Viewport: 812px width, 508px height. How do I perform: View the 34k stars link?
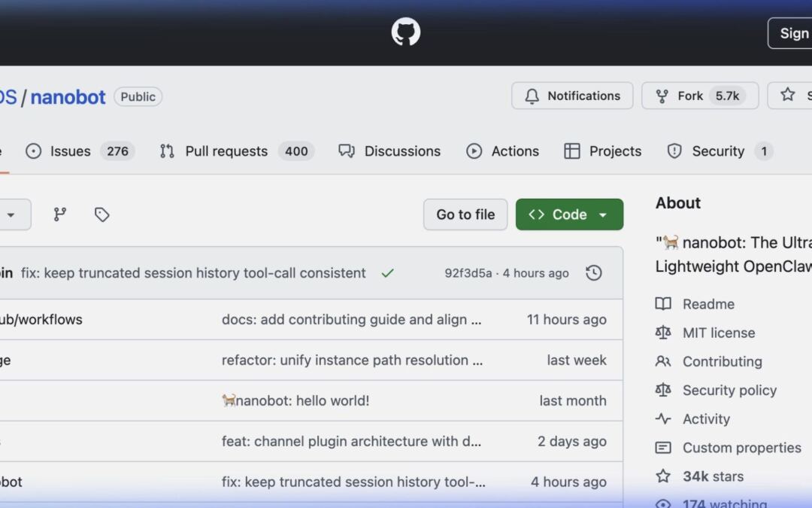click(x=712, y=476)
